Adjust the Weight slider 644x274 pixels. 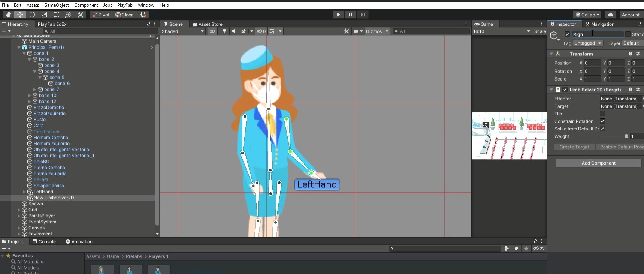point(626,136)
